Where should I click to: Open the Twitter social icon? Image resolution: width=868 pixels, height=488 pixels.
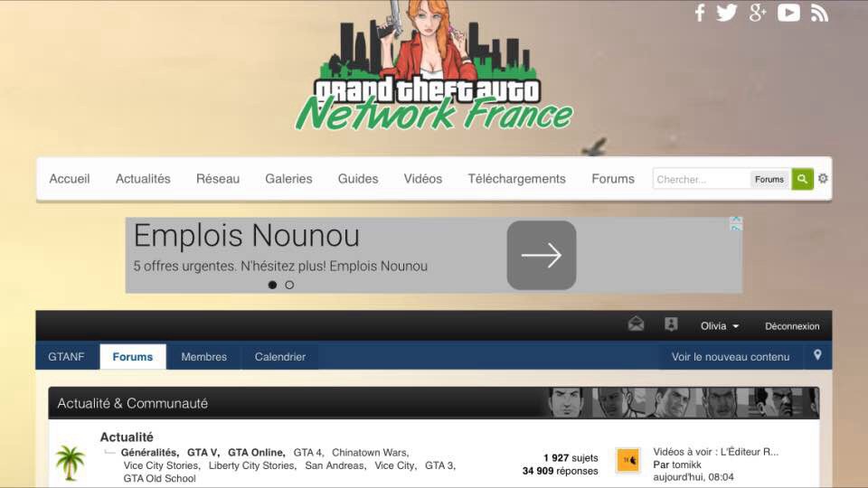pos(727,13)
